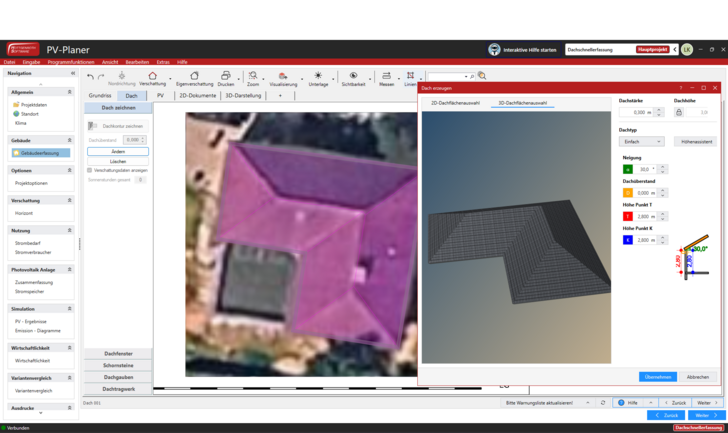Start the interactive help assistant icon
This screenshot has width=728, height=433.
tap(494, 50)
